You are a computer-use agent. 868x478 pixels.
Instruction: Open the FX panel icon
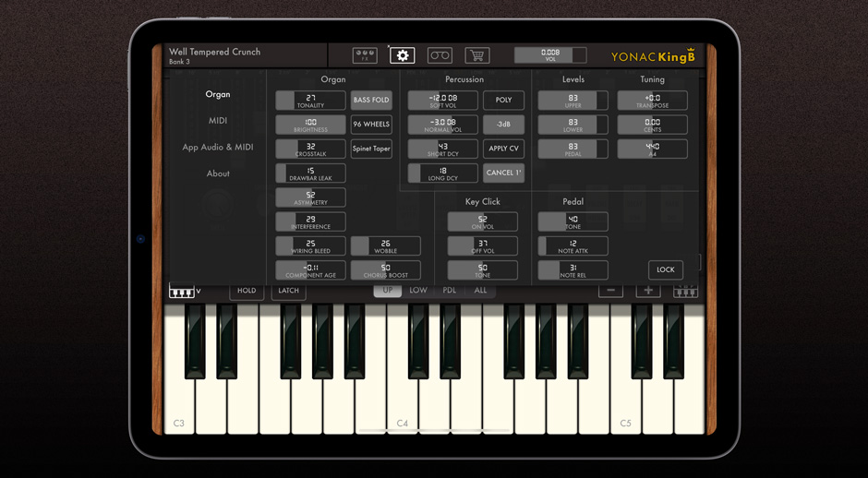365,55
